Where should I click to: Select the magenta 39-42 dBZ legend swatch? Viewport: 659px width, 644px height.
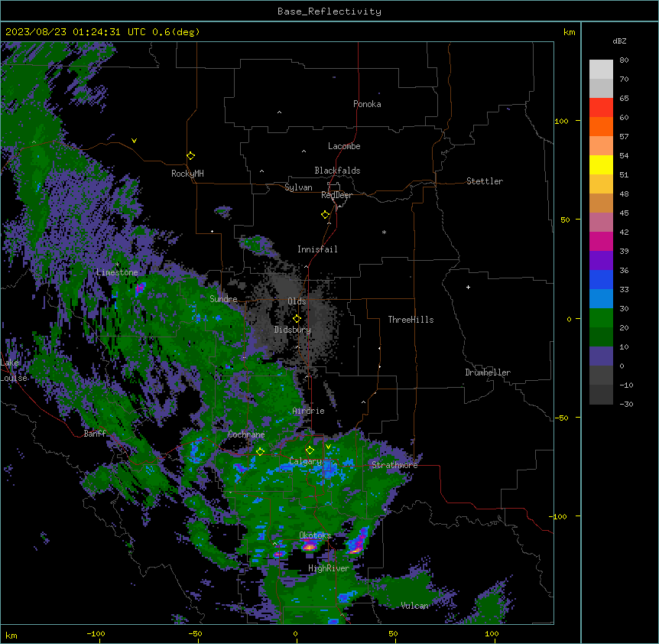[601, 241]
